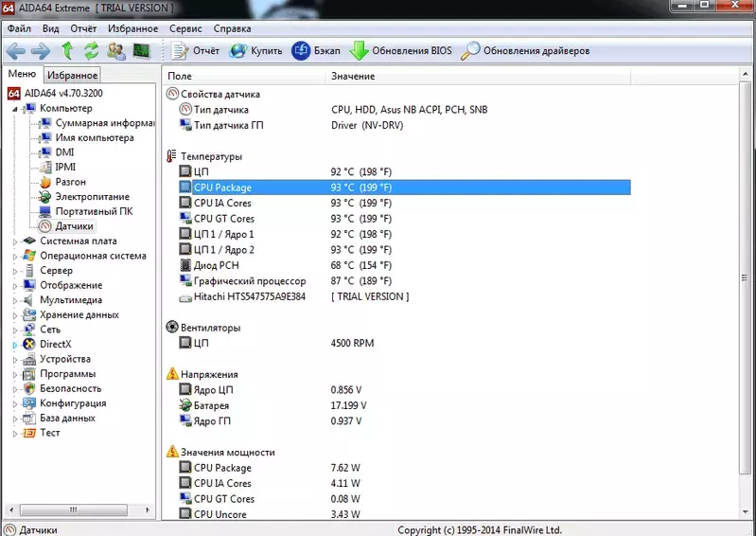Open the Избранное menu
Screen dimensions: 756x536
tap(133, 28)
